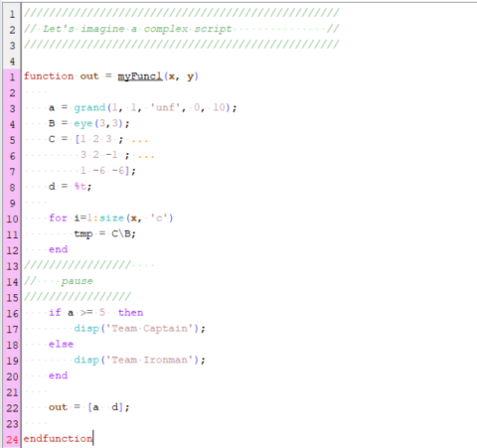Click the matrix row "1 -6 -6]"
The height and width of the screenshot is (448, 477).
click(105, 171)
